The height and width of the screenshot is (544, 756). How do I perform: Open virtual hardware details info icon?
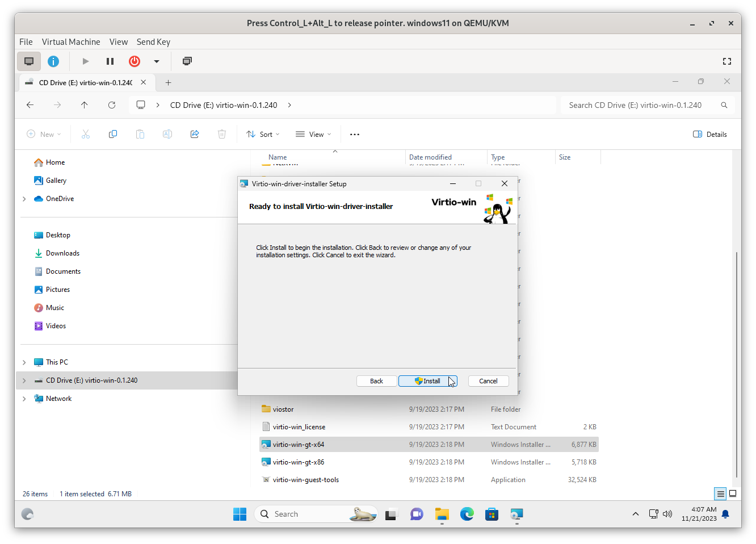coord(53,61)
